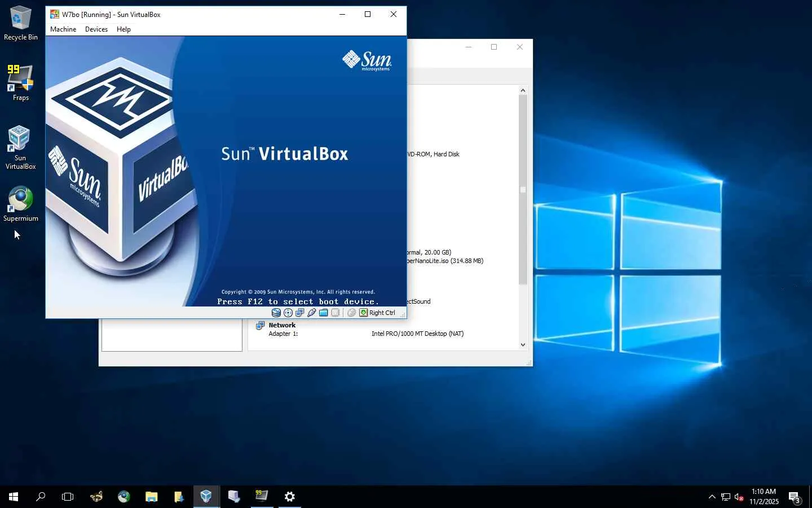Open Task View from the taskbar
This screenshot has height=508, width=812.
click(x=68, y=497)
